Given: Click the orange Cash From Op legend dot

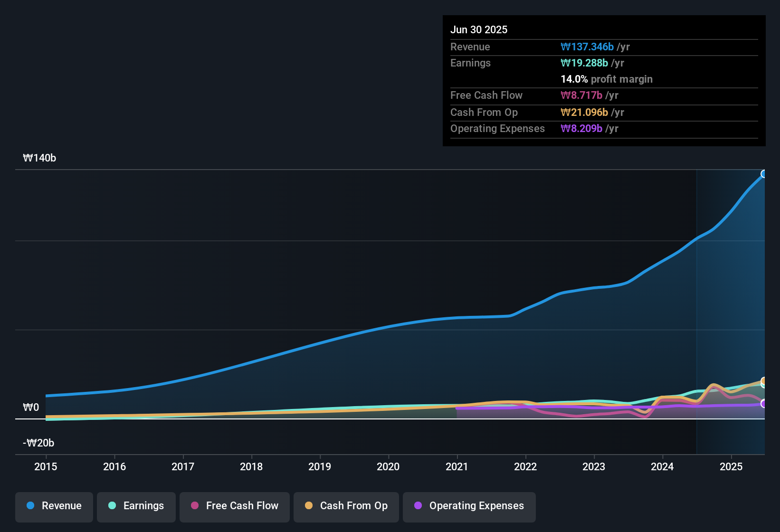Looking at the screenshot, I should (309, 506).
